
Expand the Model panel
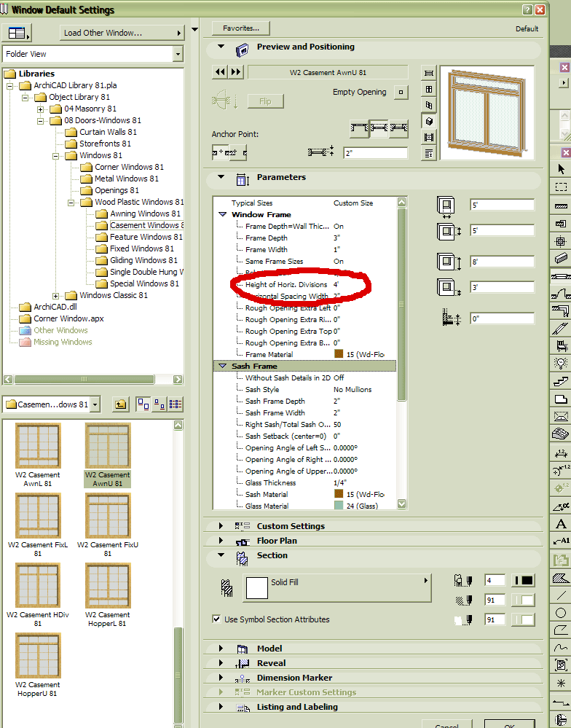(x=221, y=648)
